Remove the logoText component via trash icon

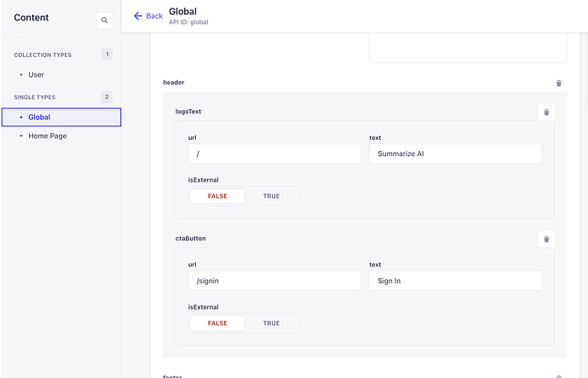coord(546,112)
